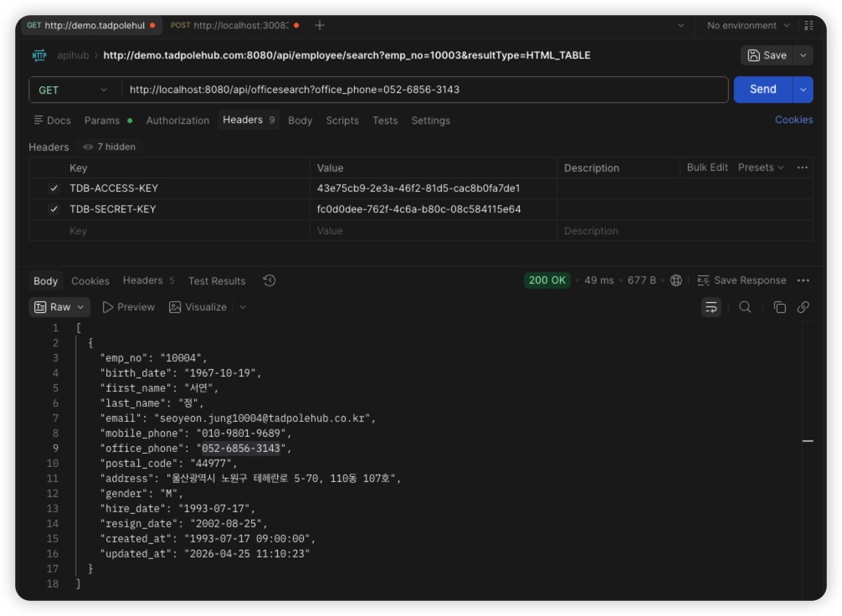Click the response scrollbar marker
The height and width of the screenshot is (616, 842).
(x=808, y=441)
